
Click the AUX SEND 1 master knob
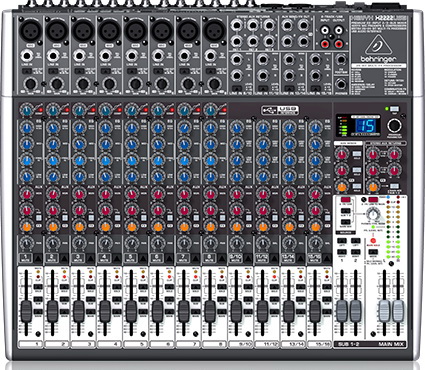point(342,154)
